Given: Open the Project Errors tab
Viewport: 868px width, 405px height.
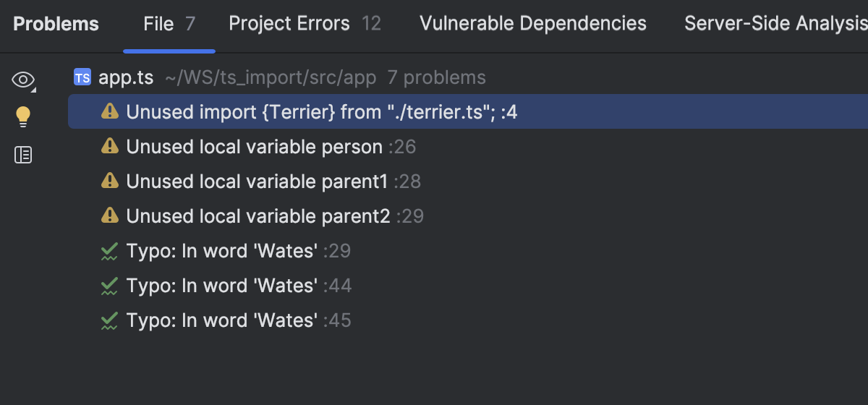Looking at the screenshot, I should 305,24.
